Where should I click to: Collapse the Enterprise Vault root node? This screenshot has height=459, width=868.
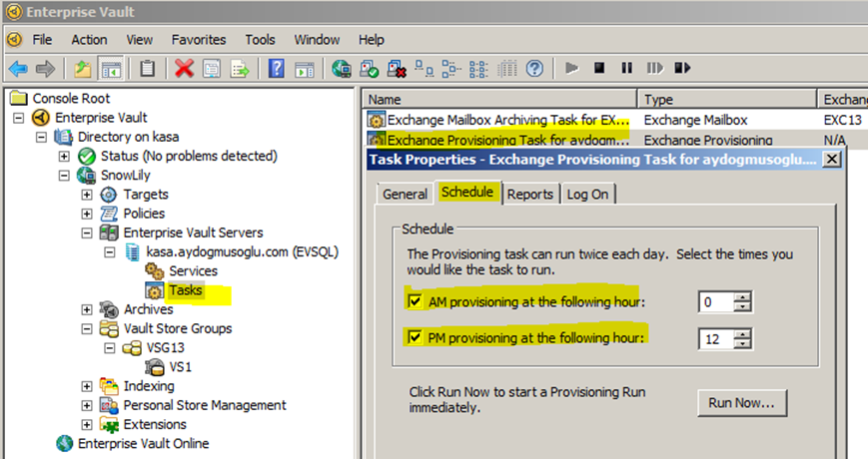(19, 118)
